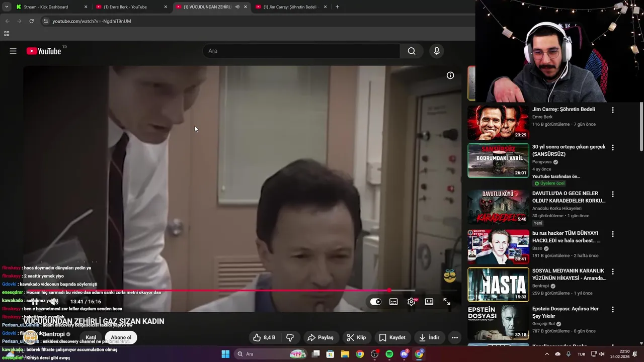
Task: Open OBS Studio taskbar icon
Action: 374,354
